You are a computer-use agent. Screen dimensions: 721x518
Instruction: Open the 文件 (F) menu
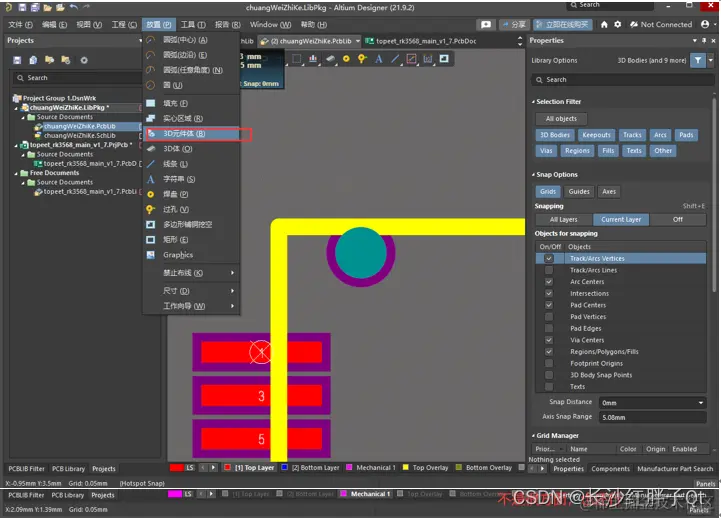[x=20, y=24]
